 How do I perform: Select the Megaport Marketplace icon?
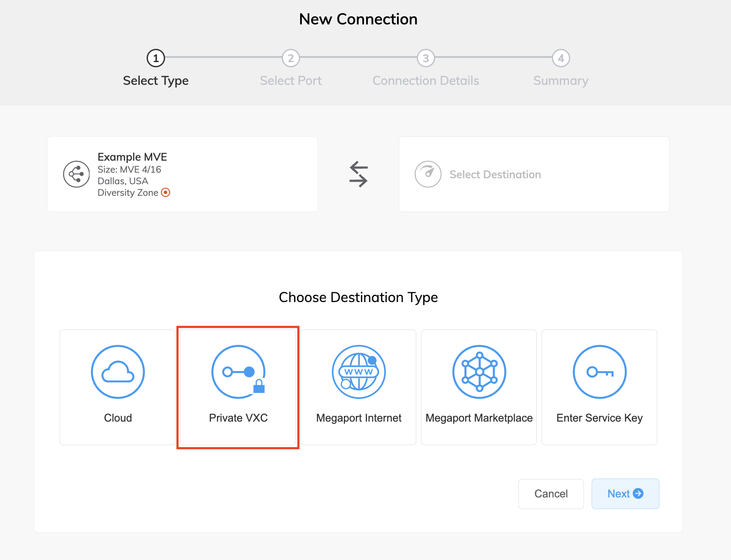479,372
